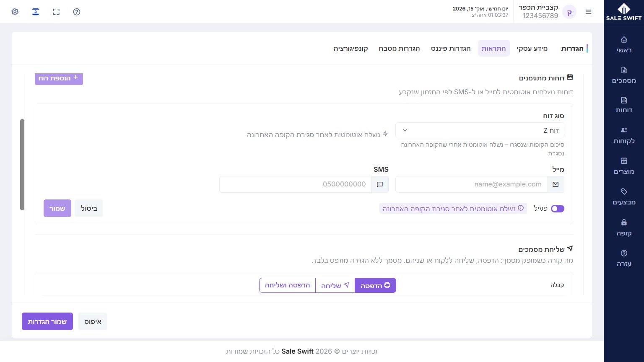Go to ראשי home in sidebar
The height and width of the screenshot is (362, 644).
(624, 44)
